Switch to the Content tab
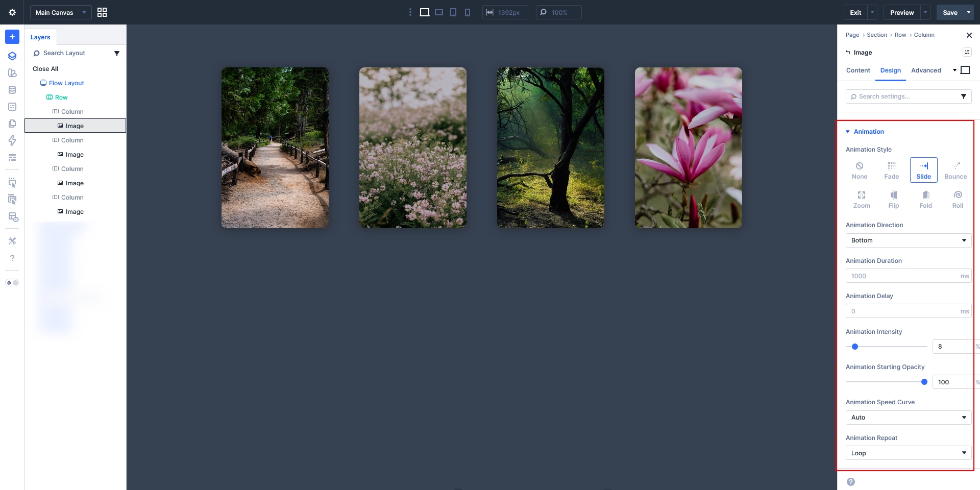 click(858, 70)
